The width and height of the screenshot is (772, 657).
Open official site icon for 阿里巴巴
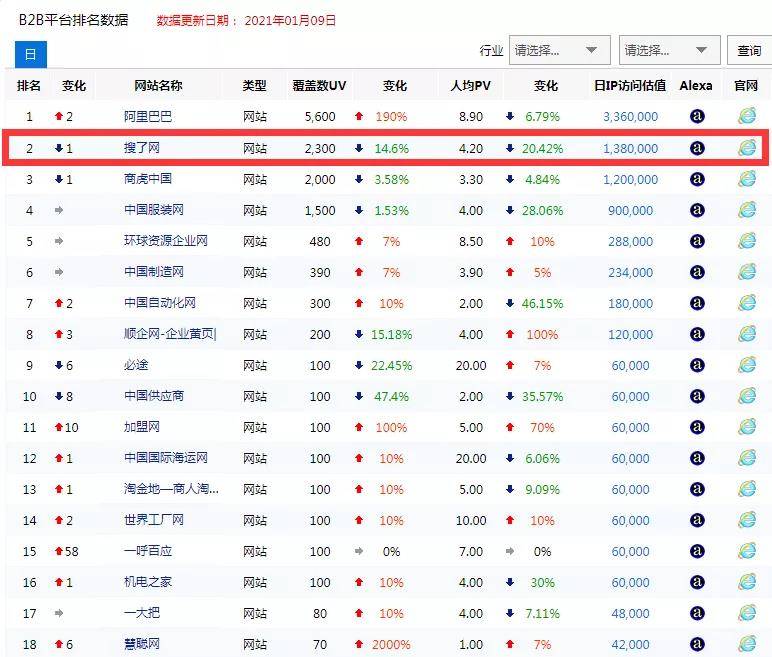click(x=747, y=116)
